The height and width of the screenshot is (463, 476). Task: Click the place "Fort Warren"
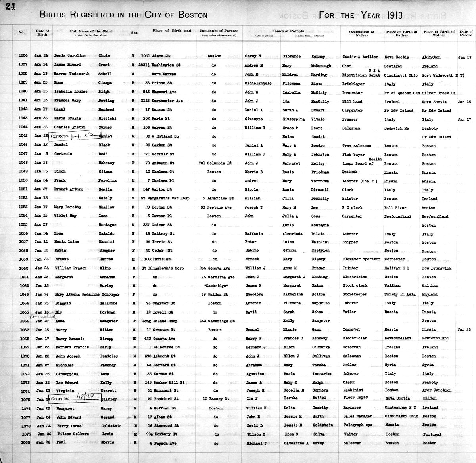pyautogui.click(x=163, y=74)
